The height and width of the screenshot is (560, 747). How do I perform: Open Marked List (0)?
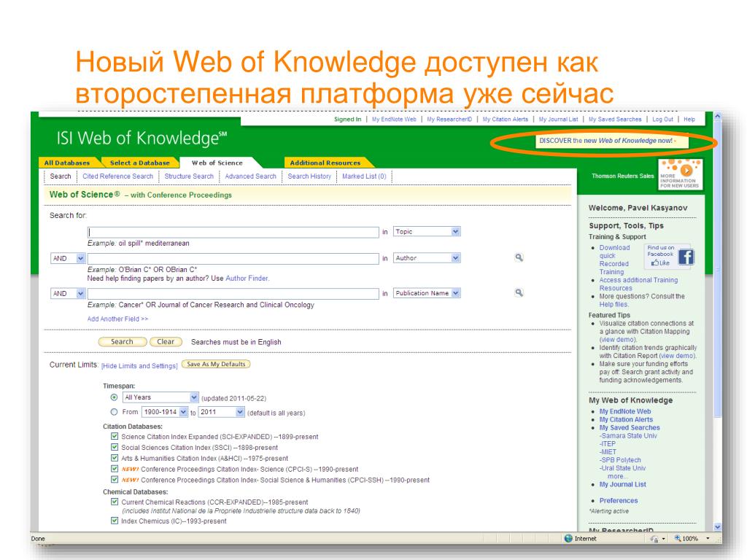click(x=364, y=176)
